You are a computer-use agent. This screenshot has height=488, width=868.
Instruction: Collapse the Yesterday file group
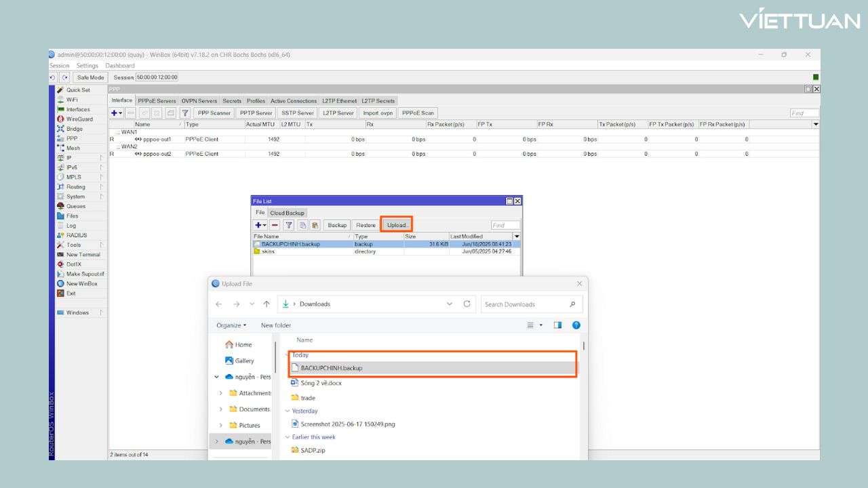point(288,411)
